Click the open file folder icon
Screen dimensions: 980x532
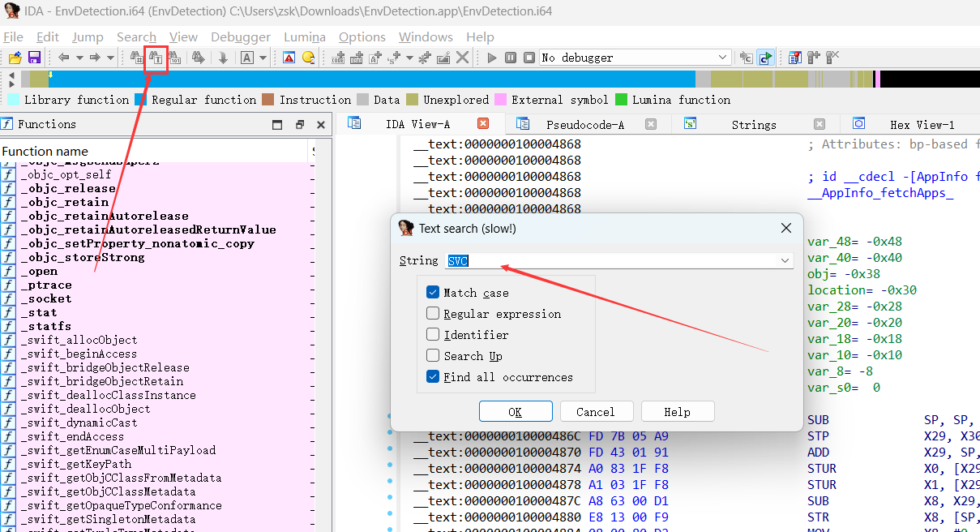[15, 58]
